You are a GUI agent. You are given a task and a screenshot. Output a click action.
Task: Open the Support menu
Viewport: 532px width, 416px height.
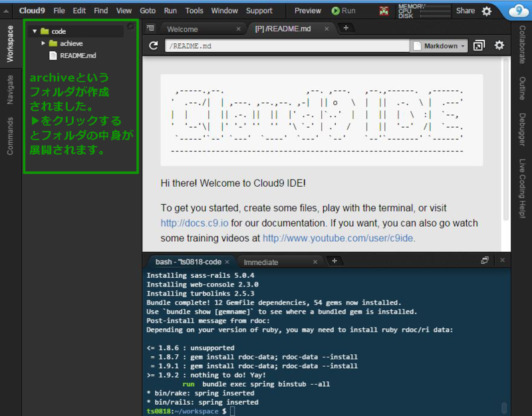pyautogui.click(x=259, y=11)
